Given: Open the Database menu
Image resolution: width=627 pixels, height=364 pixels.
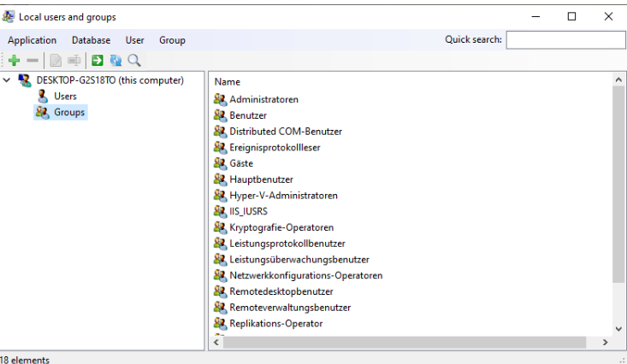Looking at the screenshot, I should point(92,40).
